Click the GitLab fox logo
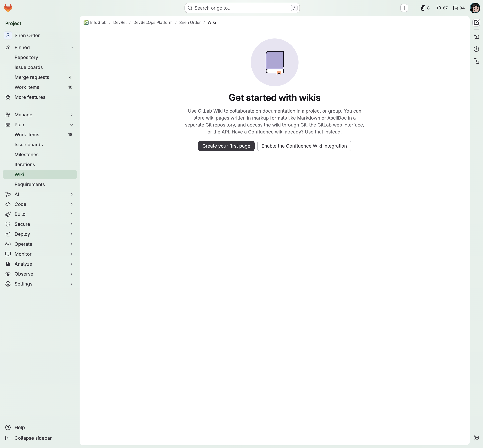The image size is (483, 448). coord(8,8)
